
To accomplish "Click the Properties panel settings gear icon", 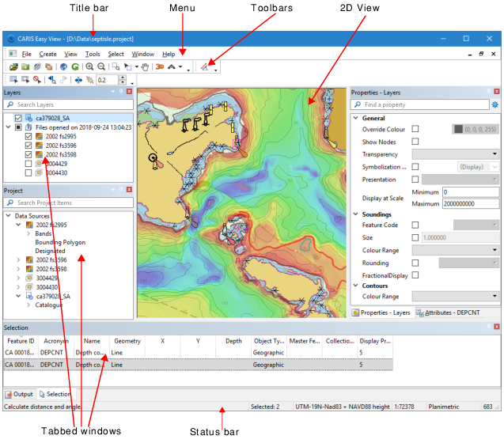I will (495, 104).
